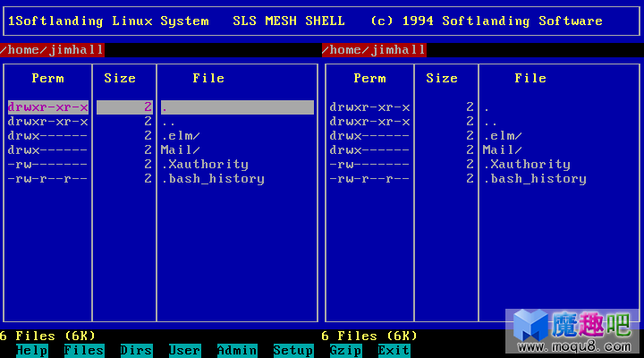Select the '.' entry in right panel
This screenshot has width=644, height=358.
point(487,109)
